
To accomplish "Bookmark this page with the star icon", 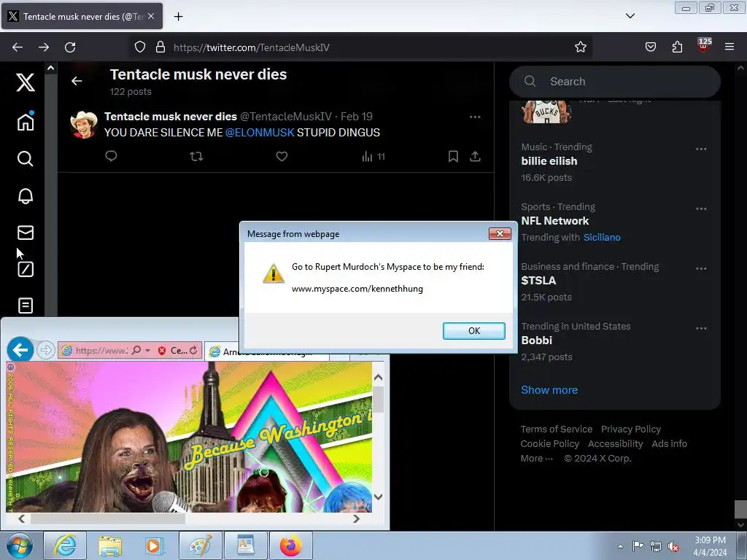I will click(x=580, y=47).
